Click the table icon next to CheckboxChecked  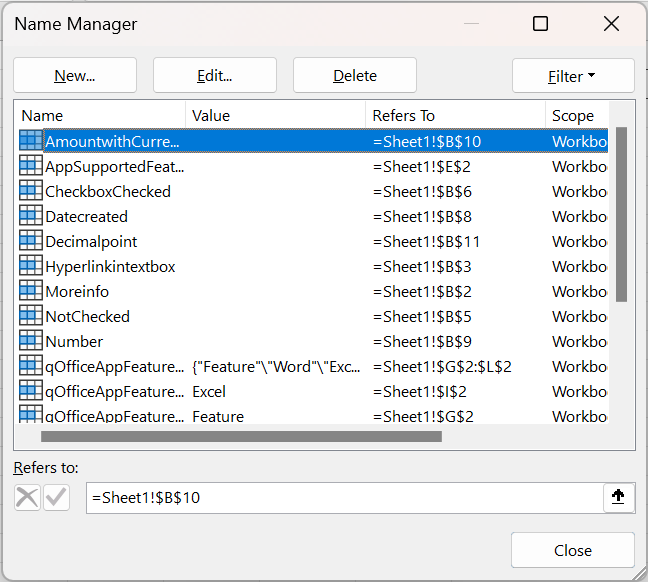coord(31,190)
